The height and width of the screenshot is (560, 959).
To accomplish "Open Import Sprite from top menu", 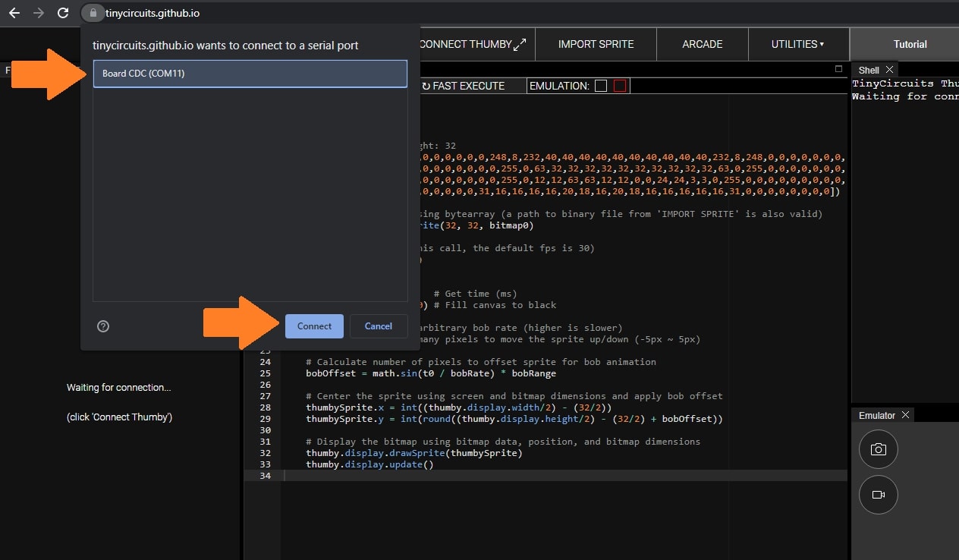I will pyautogui.click(x=596, y=44).
